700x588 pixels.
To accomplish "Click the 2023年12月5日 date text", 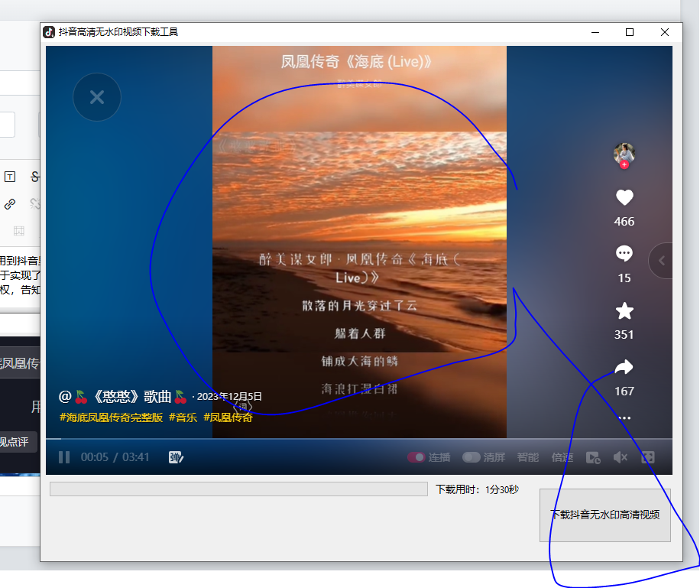I will tap(229, 396).
